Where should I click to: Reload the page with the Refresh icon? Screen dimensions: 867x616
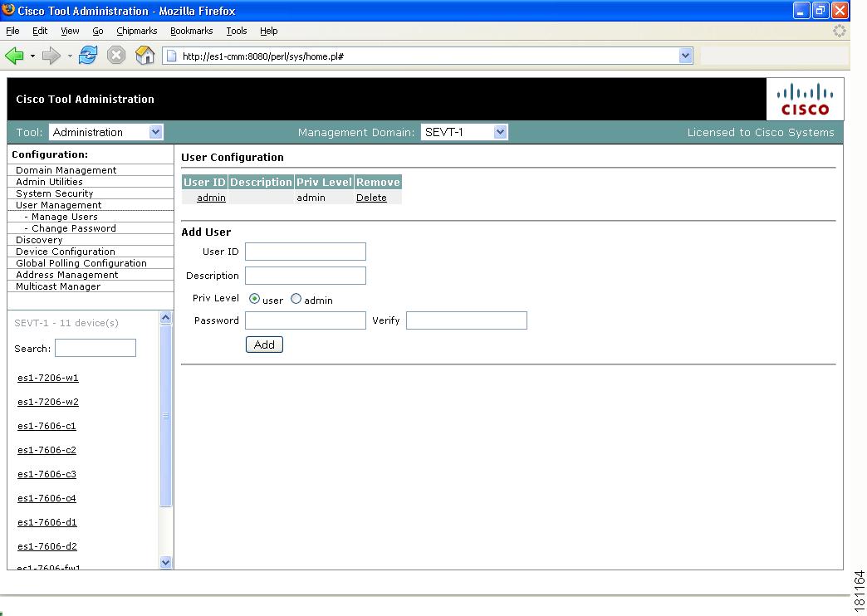[88, 56]
